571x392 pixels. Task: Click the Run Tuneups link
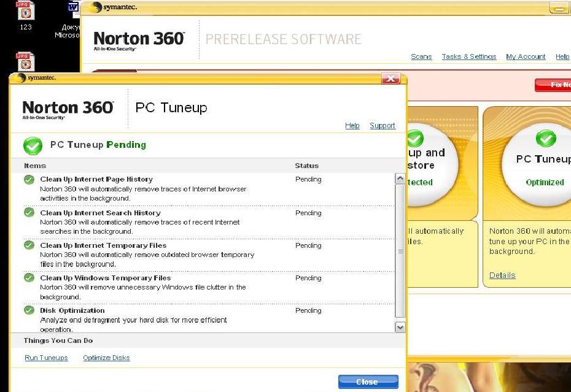(46, 358)
